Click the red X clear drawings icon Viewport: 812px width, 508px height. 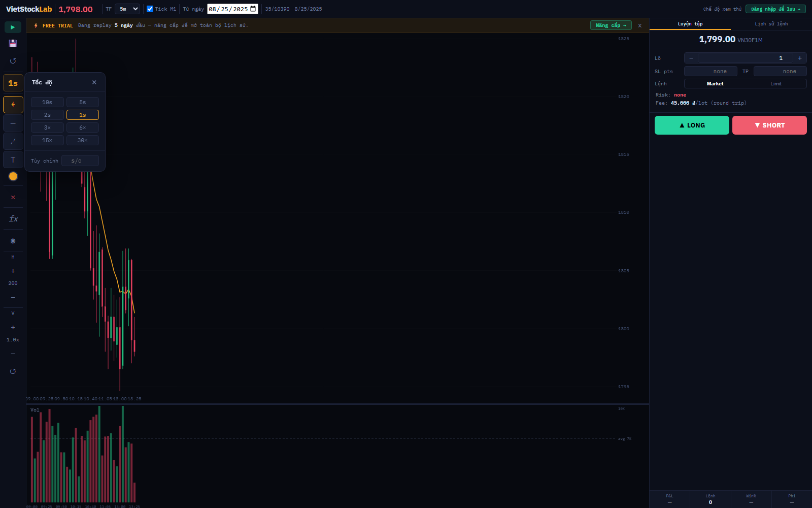[x=13, y=197]
